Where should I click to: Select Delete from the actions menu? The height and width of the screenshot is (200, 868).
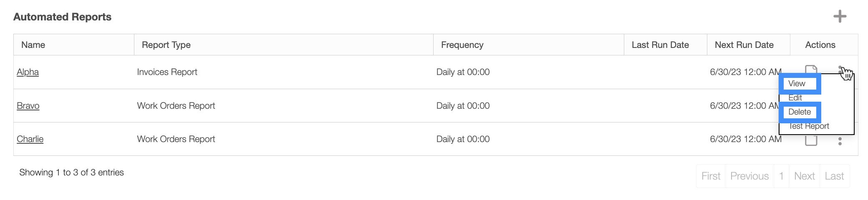click(799, 112)
